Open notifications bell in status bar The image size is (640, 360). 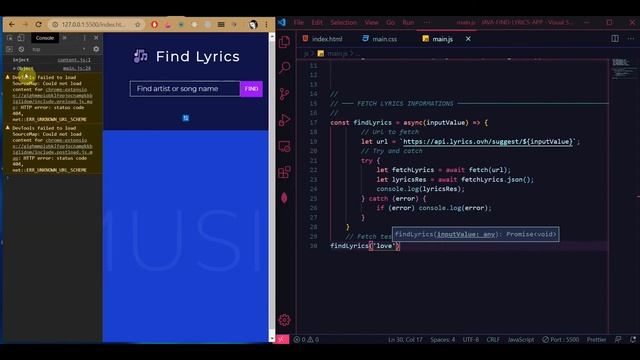point(633,340)
